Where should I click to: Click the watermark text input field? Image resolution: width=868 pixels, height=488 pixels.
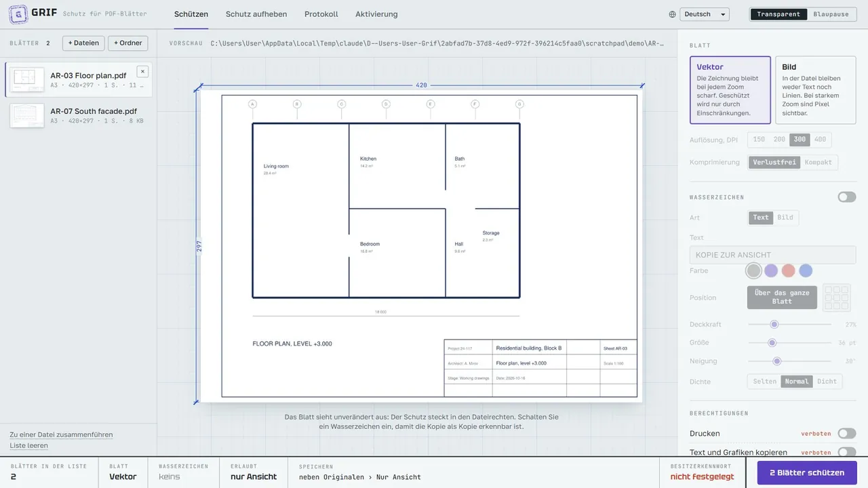(772, 255)
